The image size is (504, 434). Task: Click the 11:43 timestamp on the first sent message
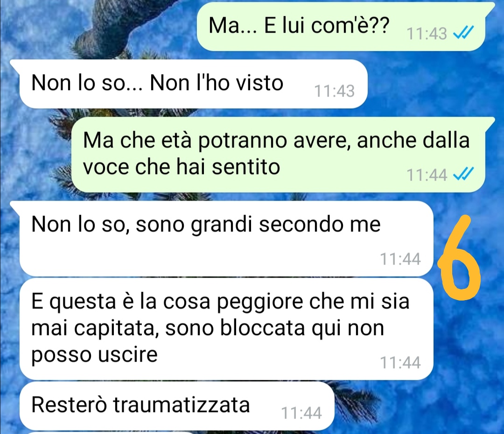pos(427,34)
